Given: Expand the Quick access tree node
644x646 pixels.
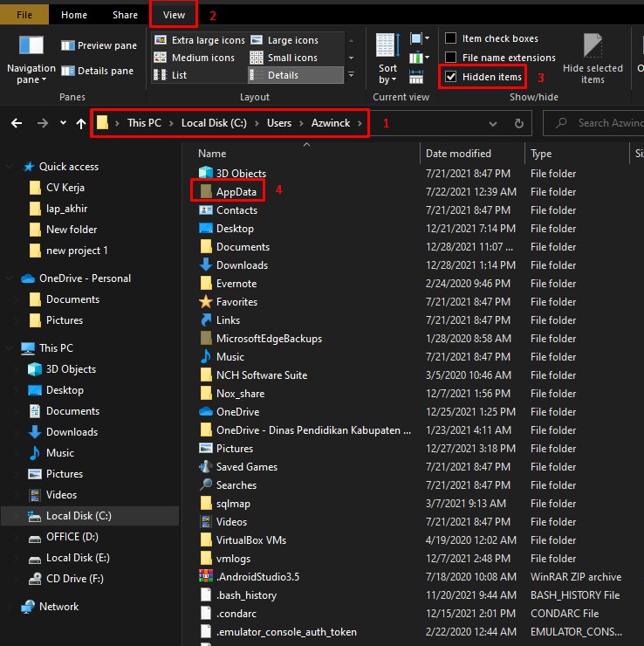Looking at the screenshot, I should tap(11, 167).
